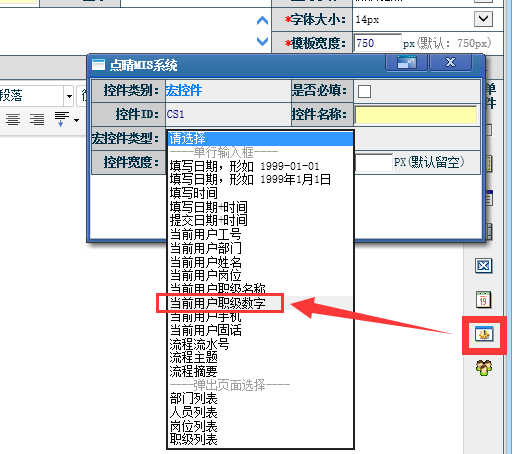Toggle the 是否必填 checkbox

tap(364, 91)
